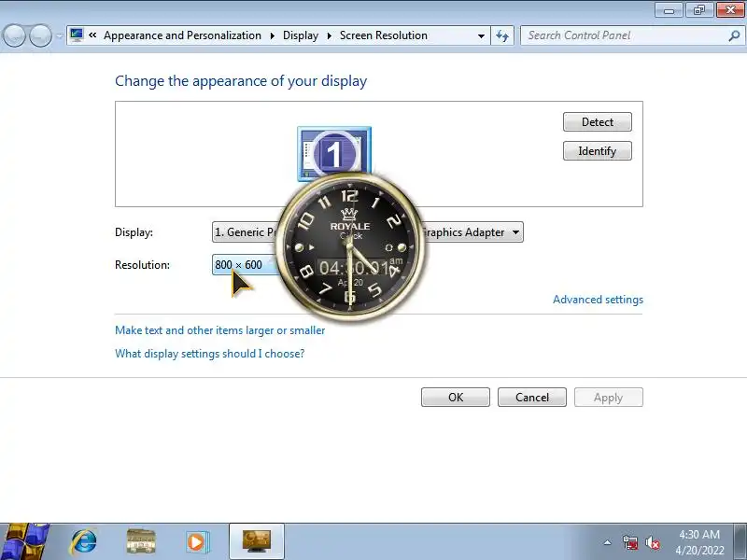Select Screen Resolution taskbar window button
The width and height of the screenshot is (747, 560).
point(257,542)
